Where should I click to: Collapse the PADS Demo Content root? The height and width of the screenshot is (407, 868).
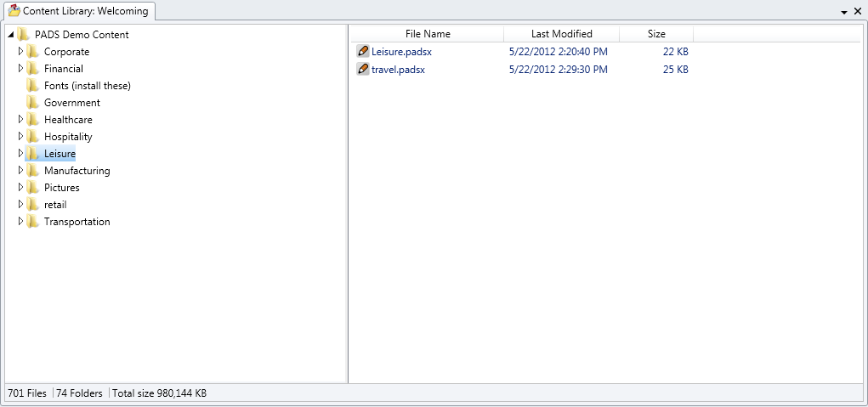11,35
